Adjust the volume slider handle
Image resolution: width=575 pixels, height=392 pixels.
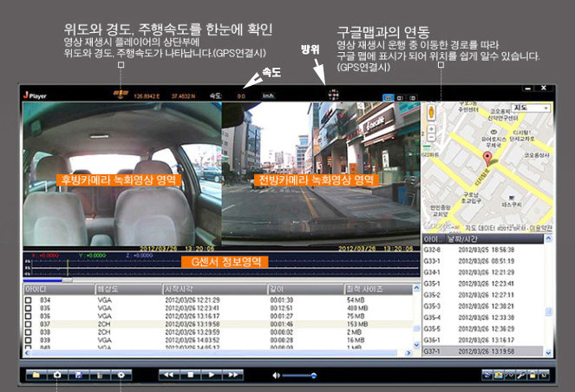pos(314,376)
